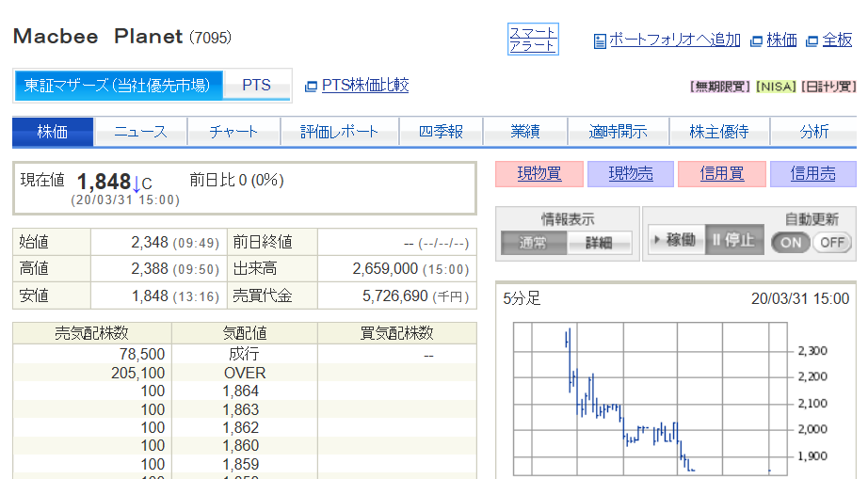The width and height of the screenshot is (868, 479).
Task: Set information display to 詳細
Action: tap(599, 242)
